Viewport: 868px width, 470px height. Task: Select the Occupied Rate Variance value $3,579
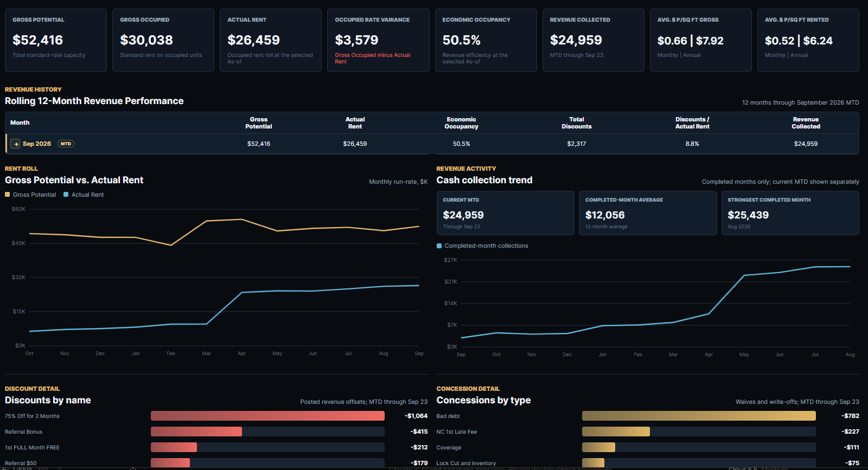tap(356, 40)
